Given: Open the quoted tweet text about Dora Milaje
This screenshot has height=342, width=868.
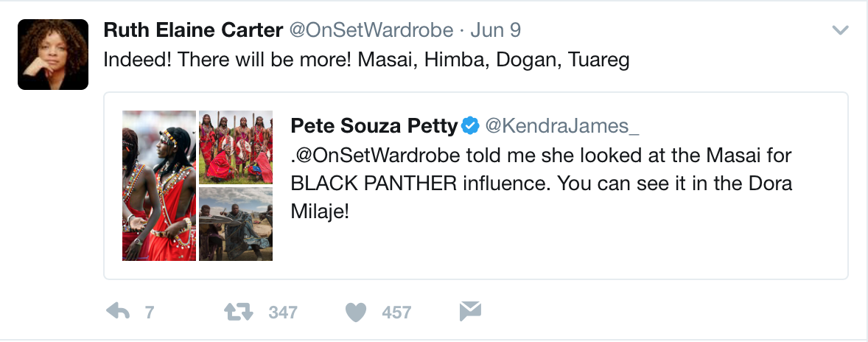Looking at the screenshot, I should (x=542, y=183).
